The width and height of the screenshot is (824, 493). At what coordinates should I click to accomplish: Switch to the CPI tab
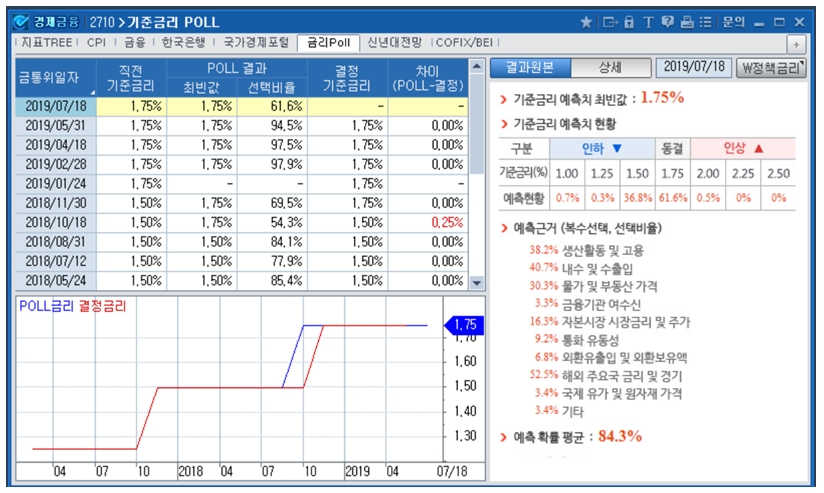[x=96, y=43]
